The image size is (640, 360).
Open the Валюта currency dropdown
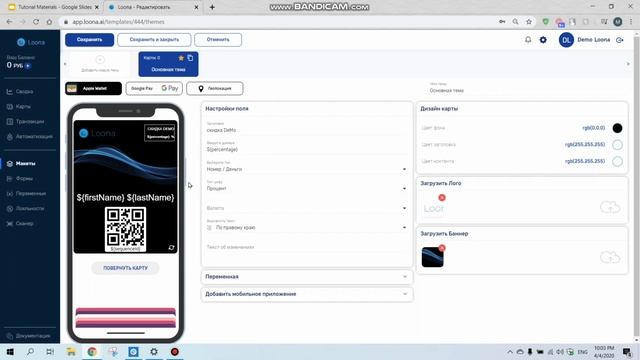306,208
